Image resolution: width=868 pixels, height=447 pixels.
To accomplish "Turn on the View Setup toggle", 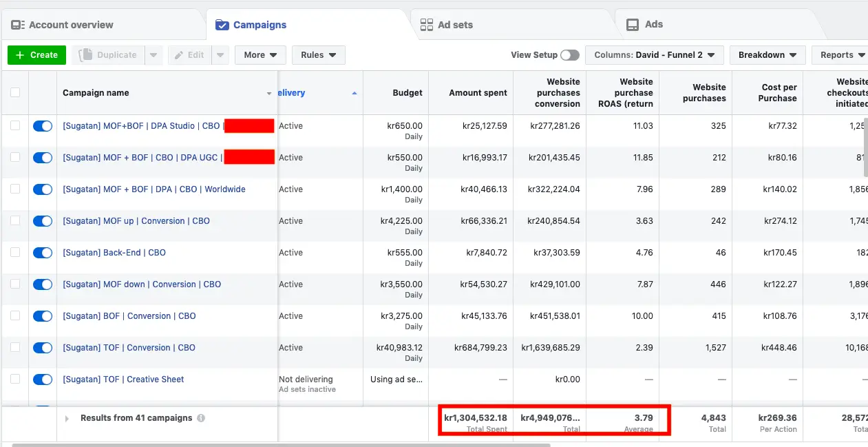I will pos(570,55).
